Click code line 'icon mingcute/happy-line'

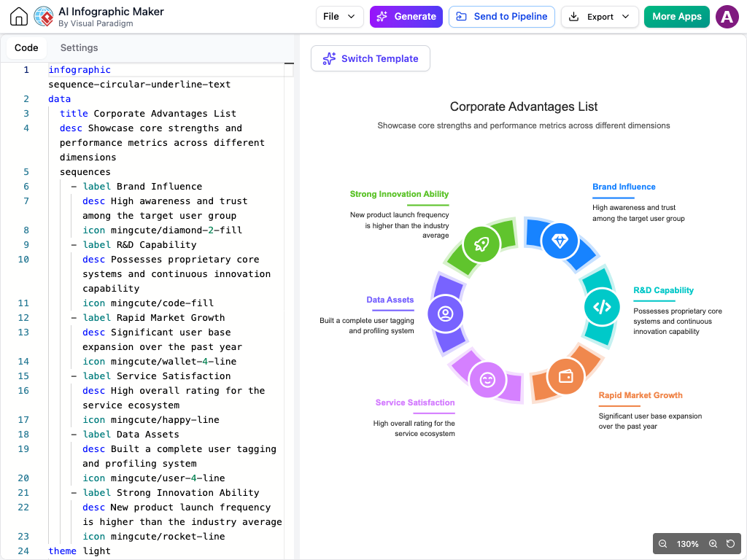click(x=150, y=420)
